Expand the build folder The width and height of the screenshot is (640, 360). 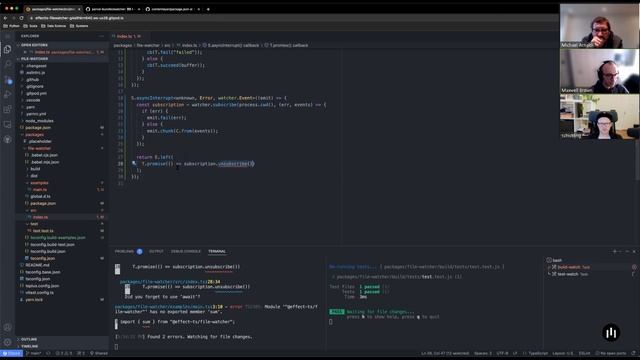pos(35,169)
